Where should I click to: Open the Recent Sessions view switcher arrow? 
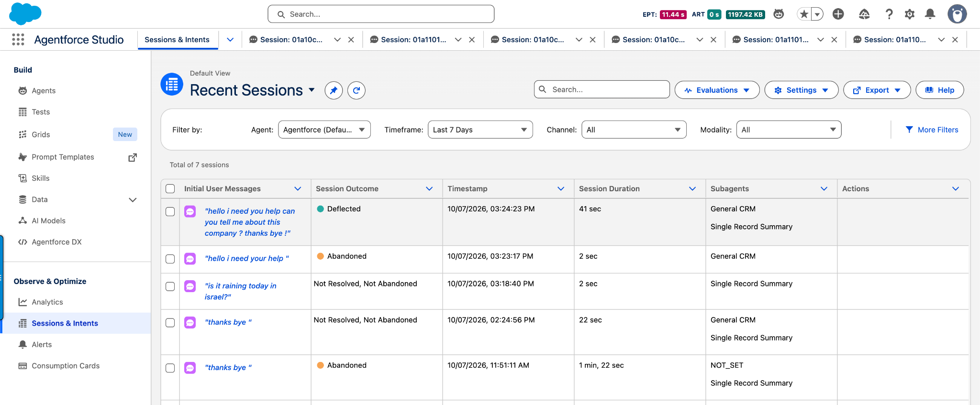pos(312,90)
